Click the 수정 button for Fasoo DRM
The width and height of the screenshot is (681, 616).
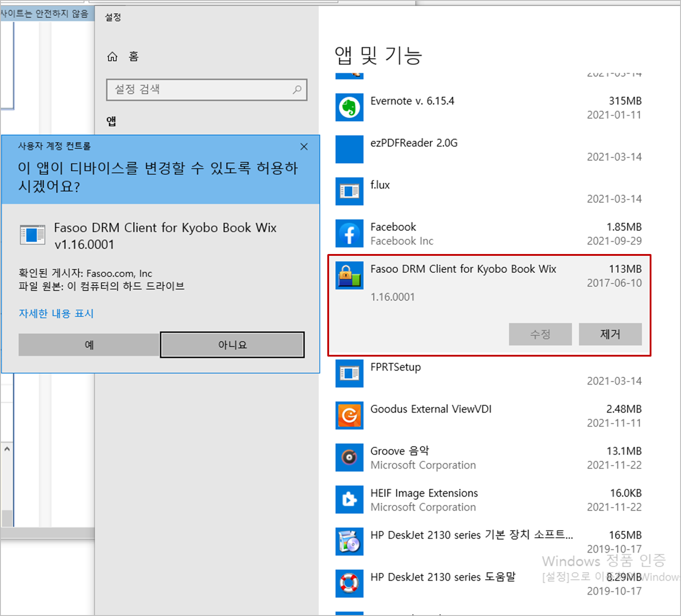pos(540,334)
